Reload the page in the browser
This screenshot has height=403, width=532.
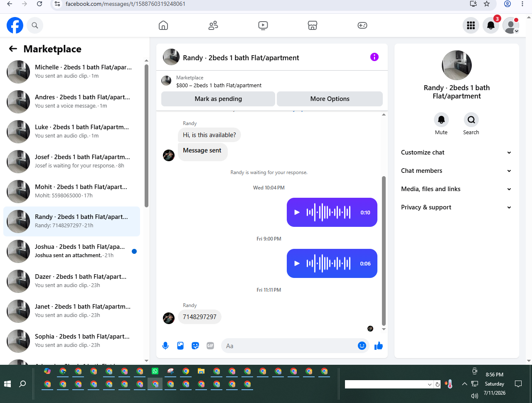tap(39, 4)
